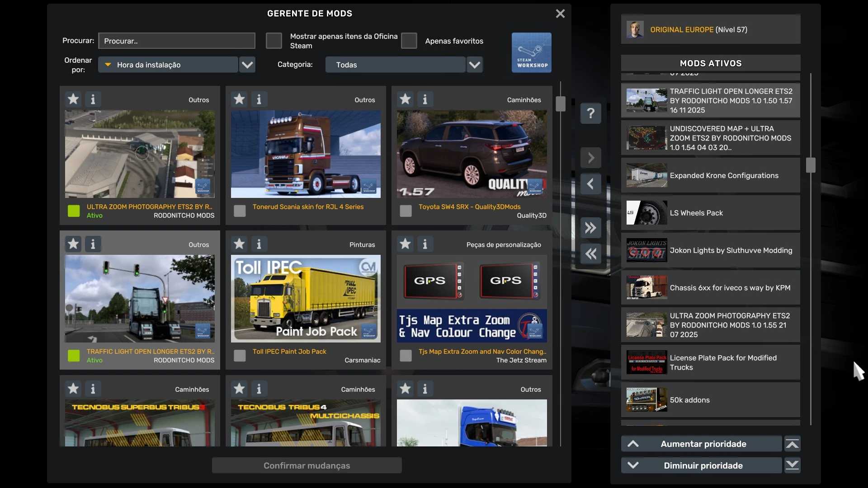
Task: Check the Apenas favoritos checkbox
Action: click(x=409, y=41)
